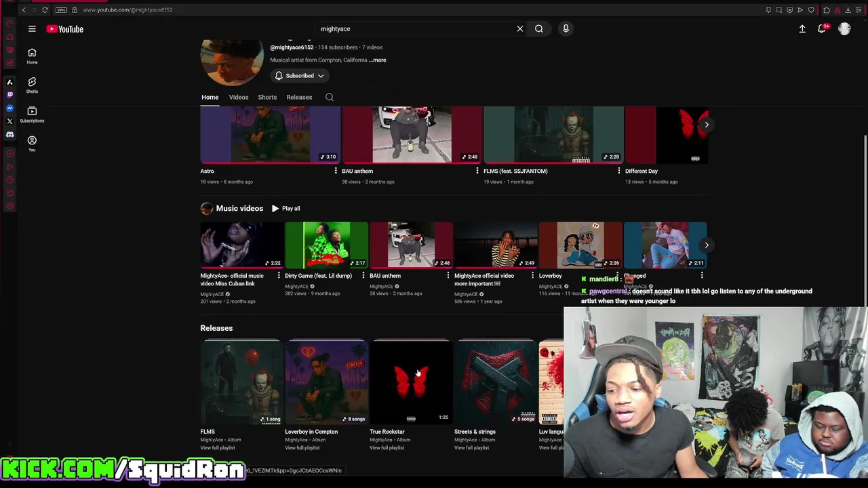
Task: Expand channel description with ...more
Action: tap(378, 60)
